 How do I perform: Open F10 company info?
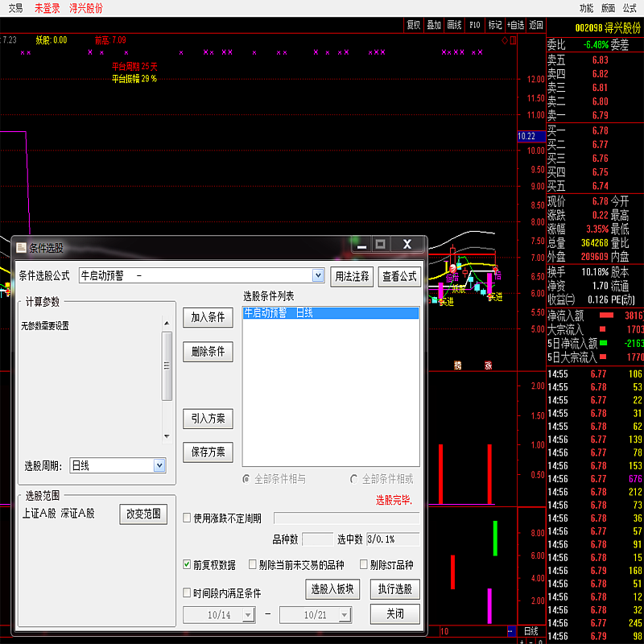tap(475, 25)
